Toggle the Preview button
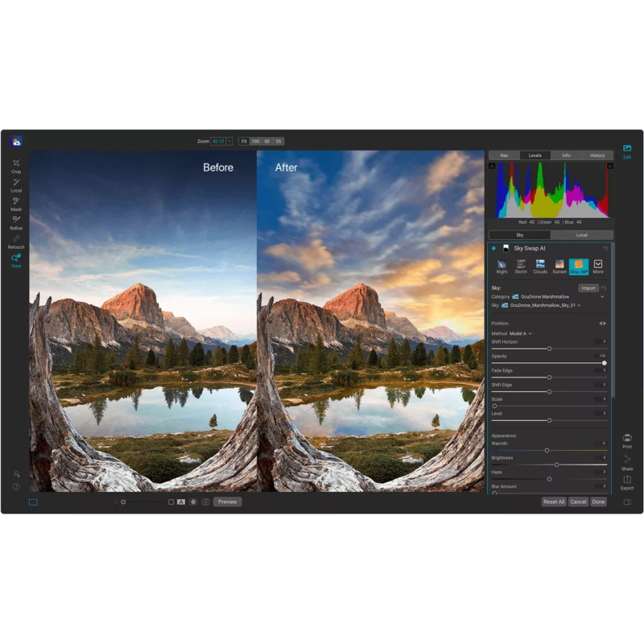This screenshot has height=644, width=644. [227, 502]
